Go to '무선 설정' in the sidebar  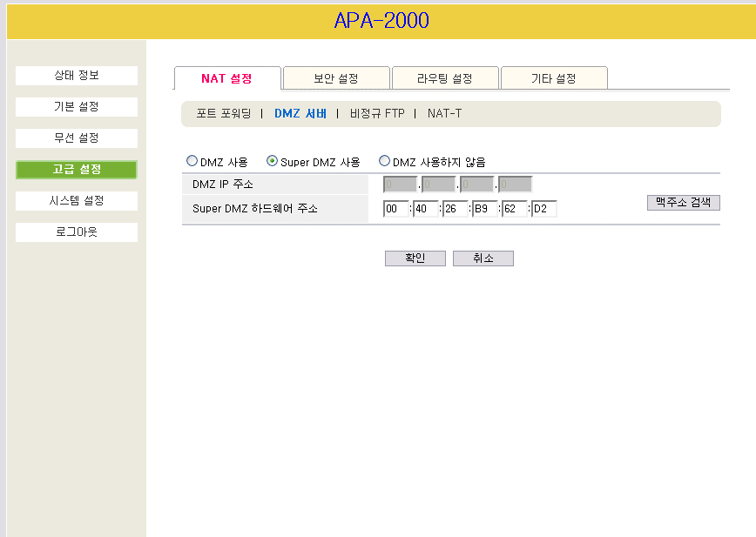[77, 138]
